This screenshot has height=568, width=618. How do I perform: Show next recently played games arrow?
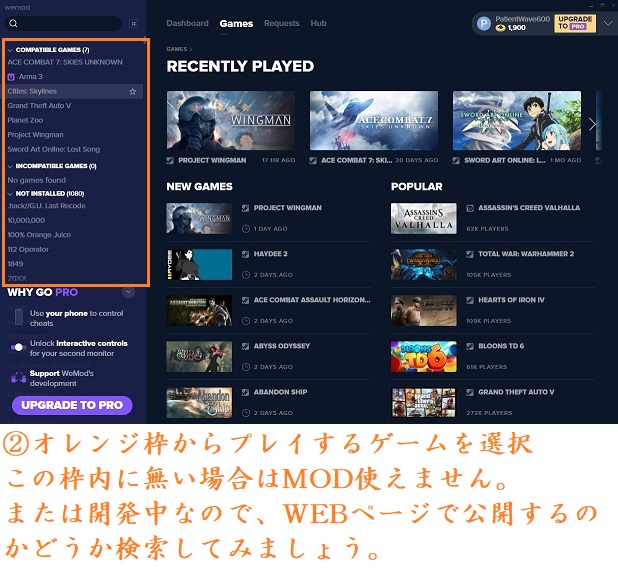click(592, 125)
